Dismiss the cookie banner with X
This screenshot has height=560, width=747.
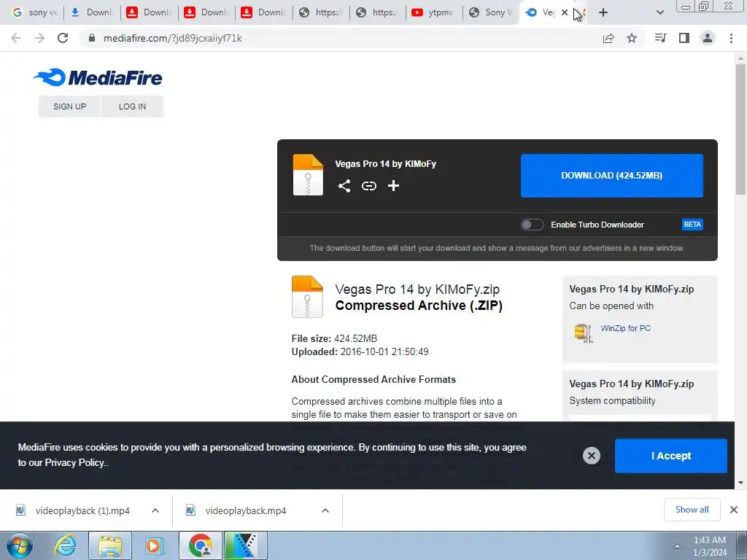[591, 456]
